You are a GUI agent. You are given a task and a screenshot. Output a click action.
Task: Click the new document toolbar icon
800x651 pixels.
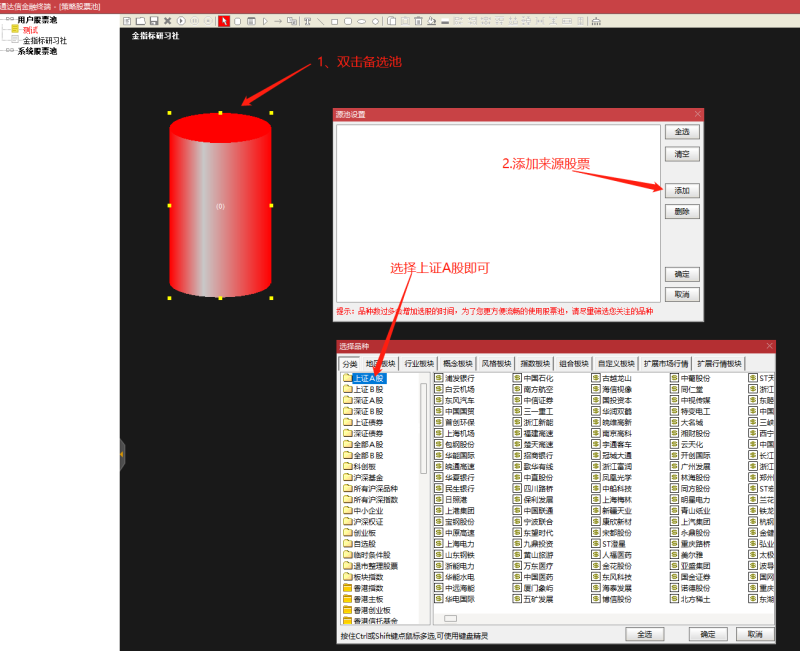tap(127, 21)
